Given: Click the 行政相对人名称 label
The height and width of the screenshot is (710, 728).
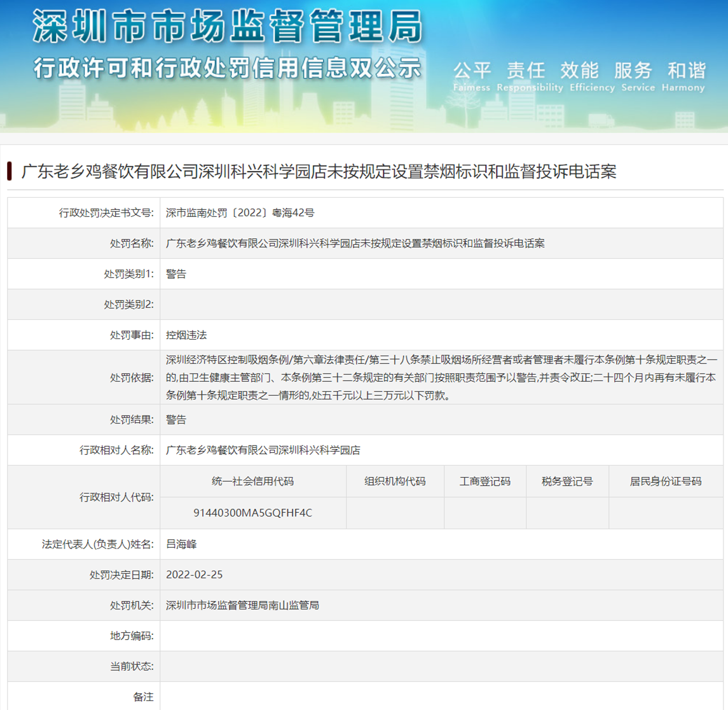Looking at the screenshot, I should tap(116, 450).
